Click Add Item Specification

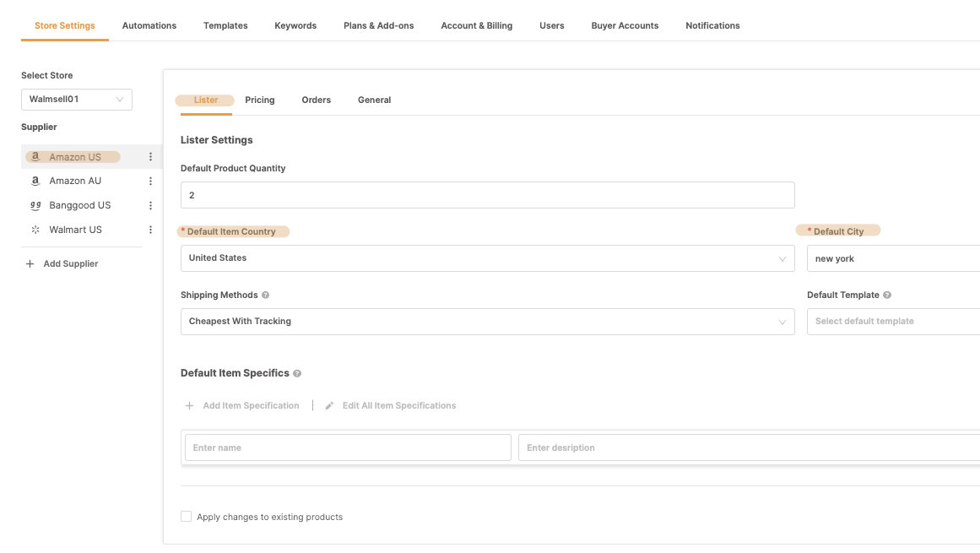(x=252, y=406)
